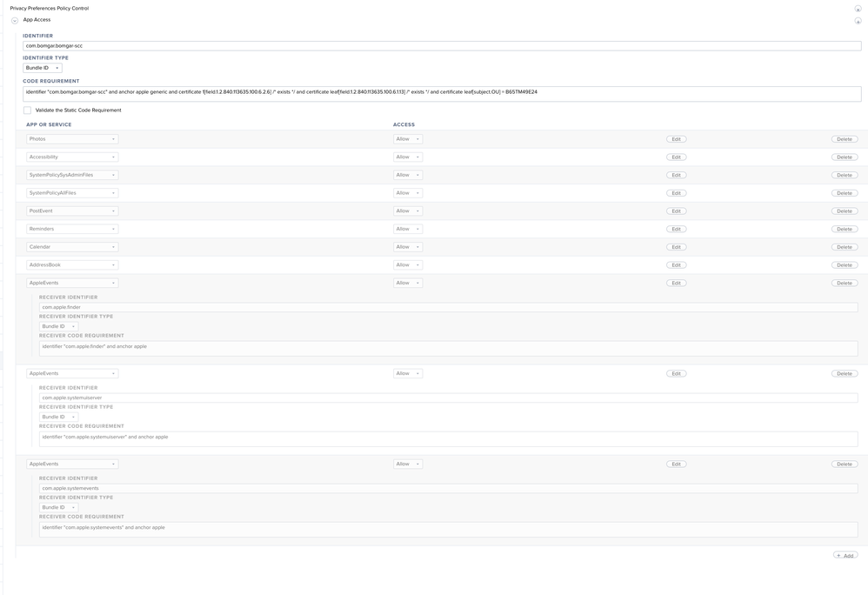Viewport: 868px width, 595px height.
Task: Click into the Code Requirement text box
Action: click(x=442, y=94)
